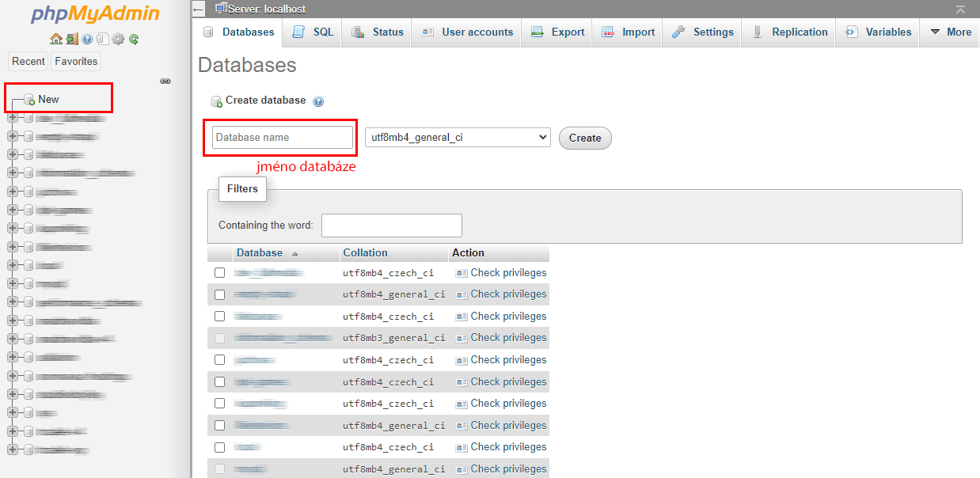Sort by the Collation column header
Viewport: 980px width, 478px height.
(x=365, y=252)
